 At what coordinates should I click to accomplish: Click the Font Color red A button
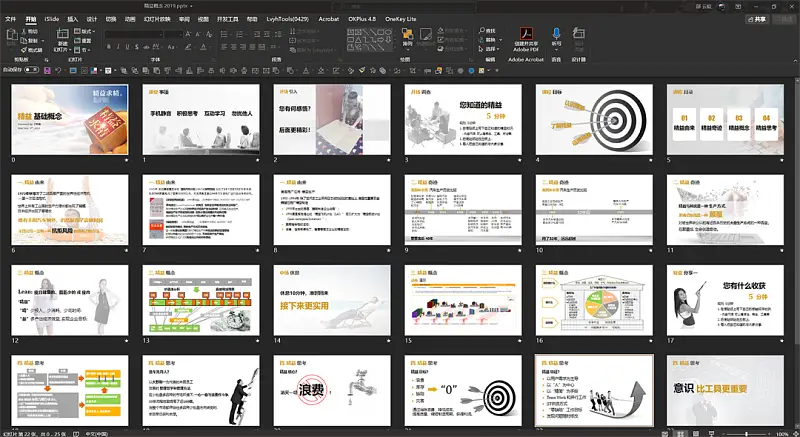coord(203,47)
